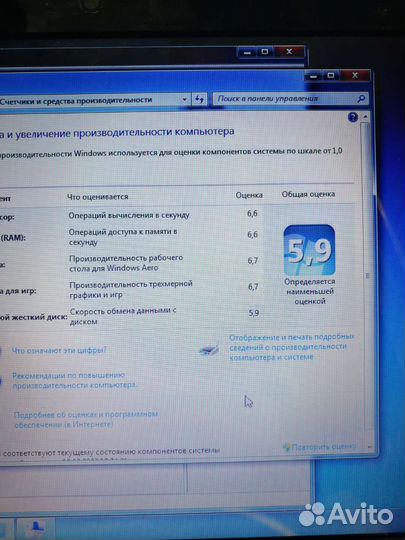
Task: Click scrollbar up arrow in performance window
Action: (365, 117)
